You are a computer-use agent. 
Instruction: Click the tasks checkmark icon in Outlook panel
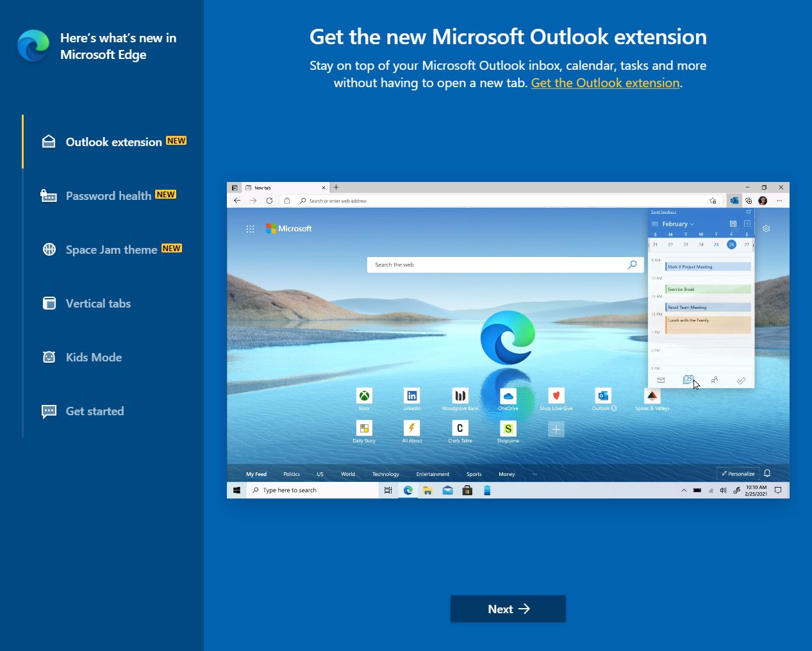[x=741, y=381]
